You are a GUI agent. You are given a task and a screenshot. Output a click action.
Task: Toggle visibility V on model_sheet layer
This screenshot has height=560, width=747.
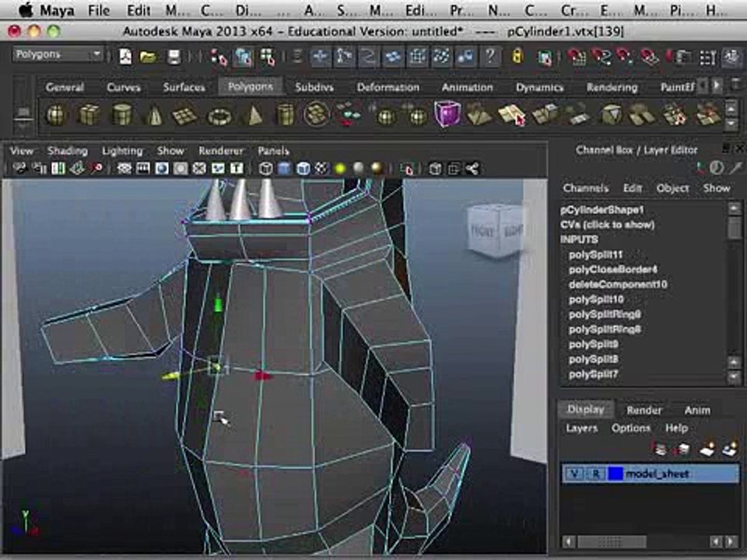coord(575,474)
